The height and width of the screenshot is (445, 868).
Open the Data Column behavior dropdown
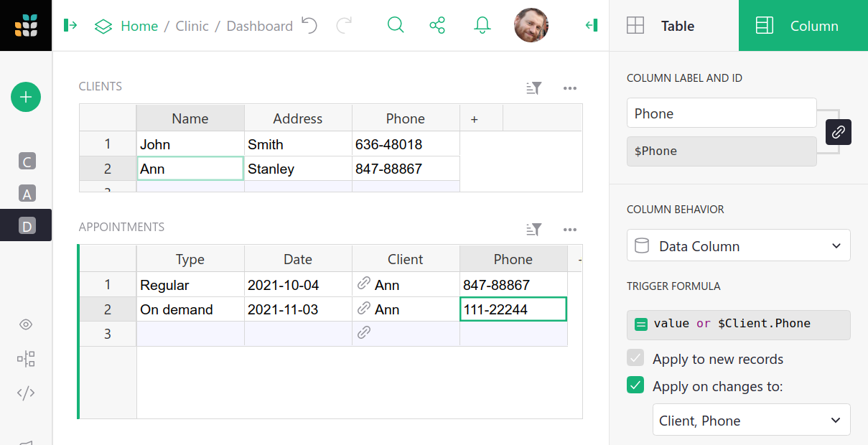pos(738,245)
